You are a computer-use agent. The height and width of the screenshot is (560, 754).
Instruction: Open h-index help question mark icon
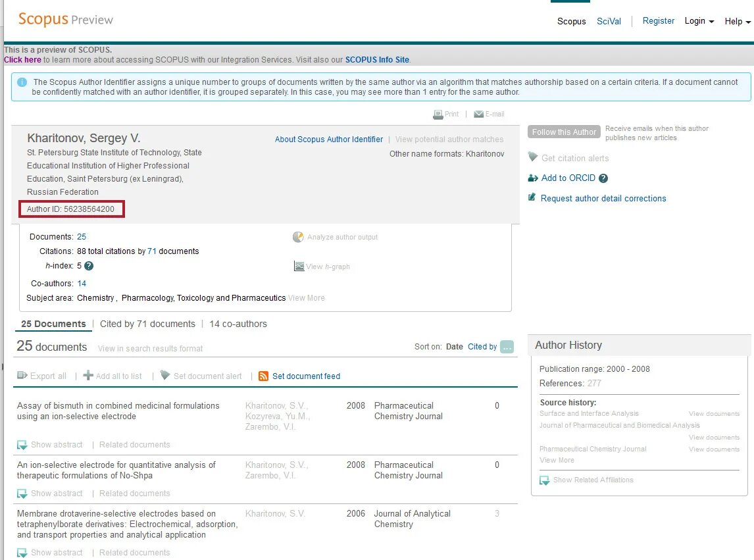coord(89,266)
